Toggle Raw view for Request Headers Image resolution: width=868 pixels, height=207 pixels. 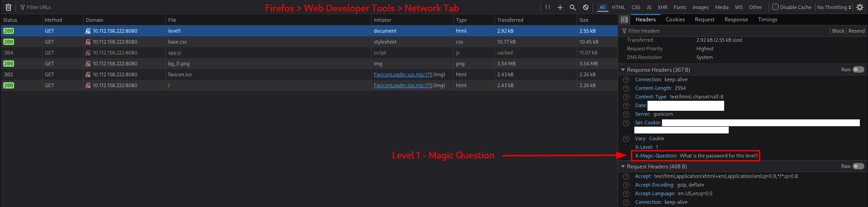pos(858,167)
